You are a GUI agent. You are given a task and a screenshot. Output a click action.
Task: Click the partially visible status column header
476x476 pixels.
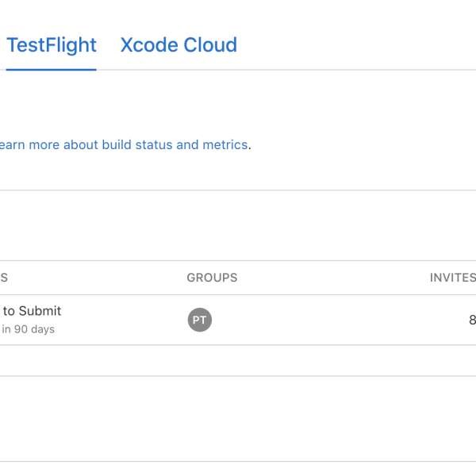[x=4, y=278]
